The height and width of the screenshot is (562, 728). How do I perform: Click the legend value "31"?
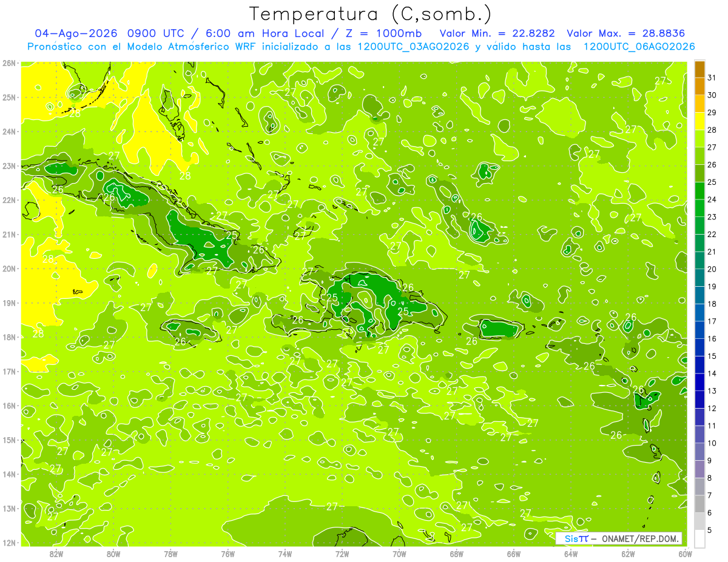(x=712, y=78)
